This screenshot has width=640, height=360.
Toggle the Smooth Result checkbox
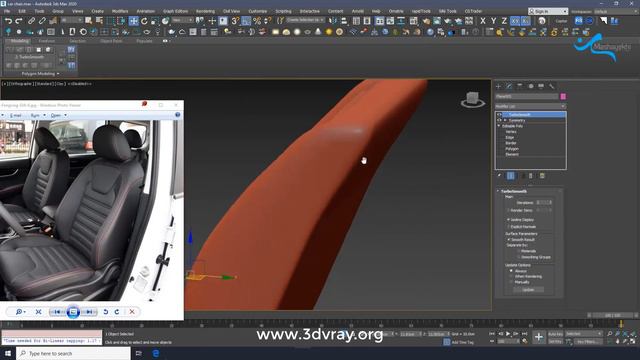(509, 240)
